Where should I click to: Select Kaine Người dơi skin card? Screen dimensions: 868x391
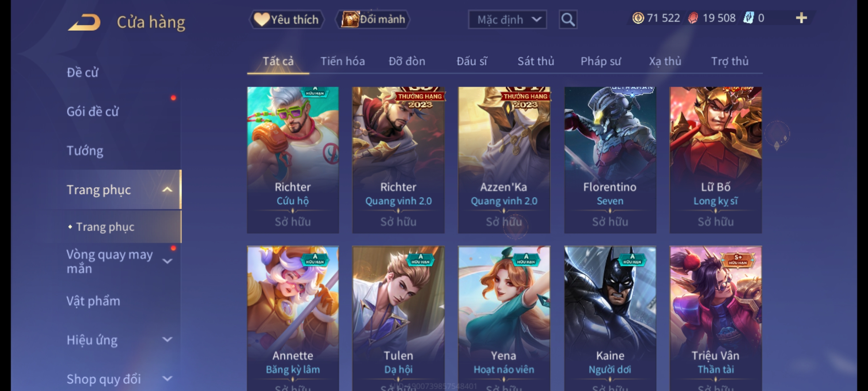(610, 319)
